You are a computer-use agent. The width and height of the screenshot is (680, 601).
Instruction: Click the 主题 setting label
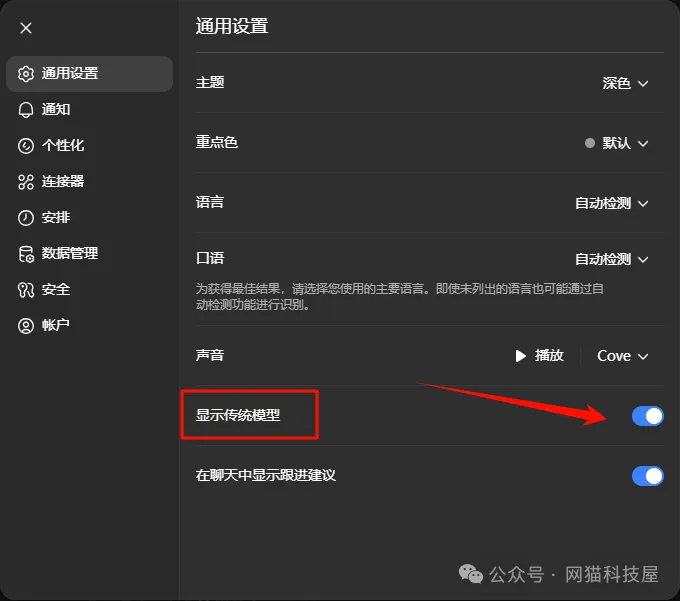point(210,82)
